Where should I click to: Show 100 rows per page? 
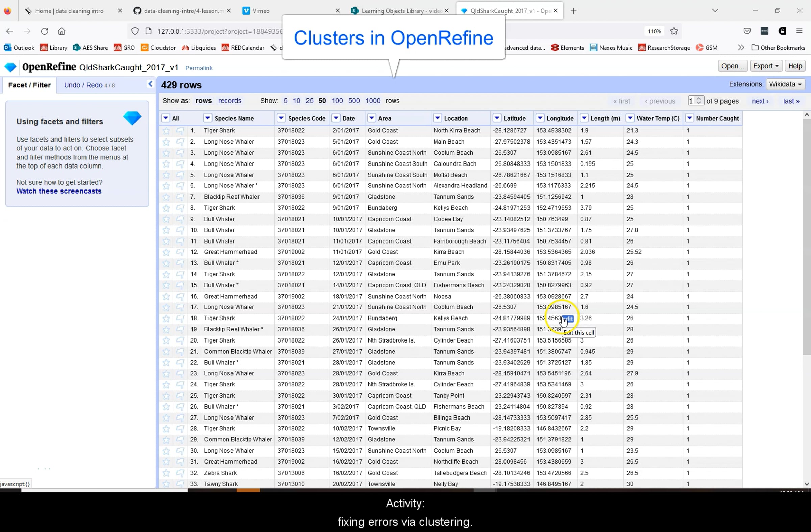(337, 101)
